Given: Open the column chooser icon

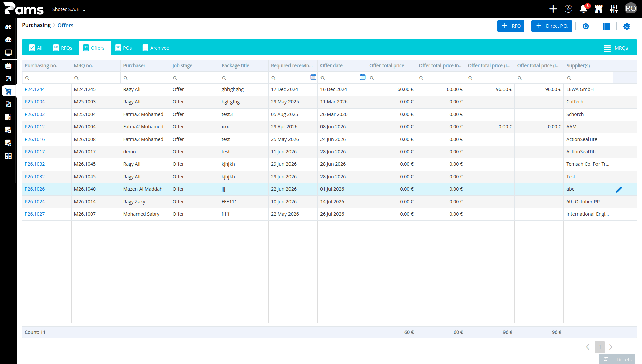Looking at the screenshot, I should point(606,26).
